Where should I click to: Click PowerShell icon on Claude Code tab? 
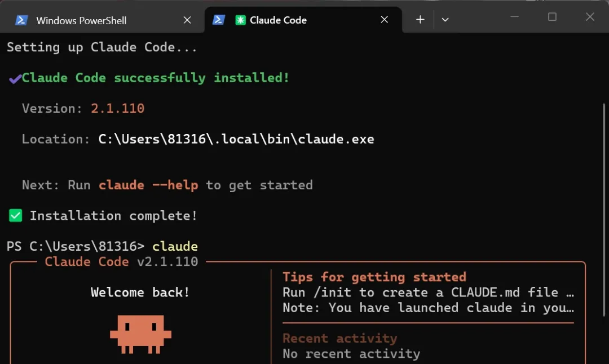[219, 19]
